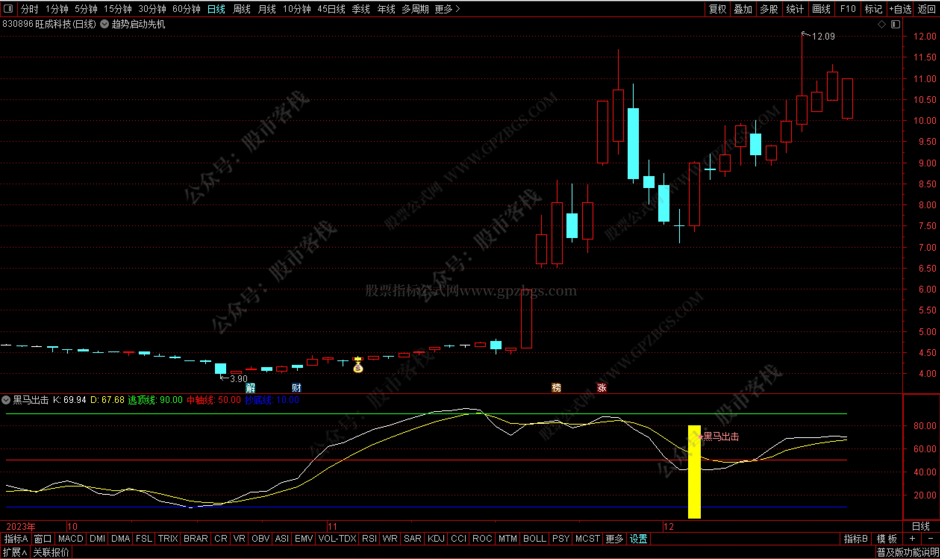Image resolution: width=940 pixels, height=560 pixels.
Task: Select 45日线 timeframe
Action: click(331, 9)
